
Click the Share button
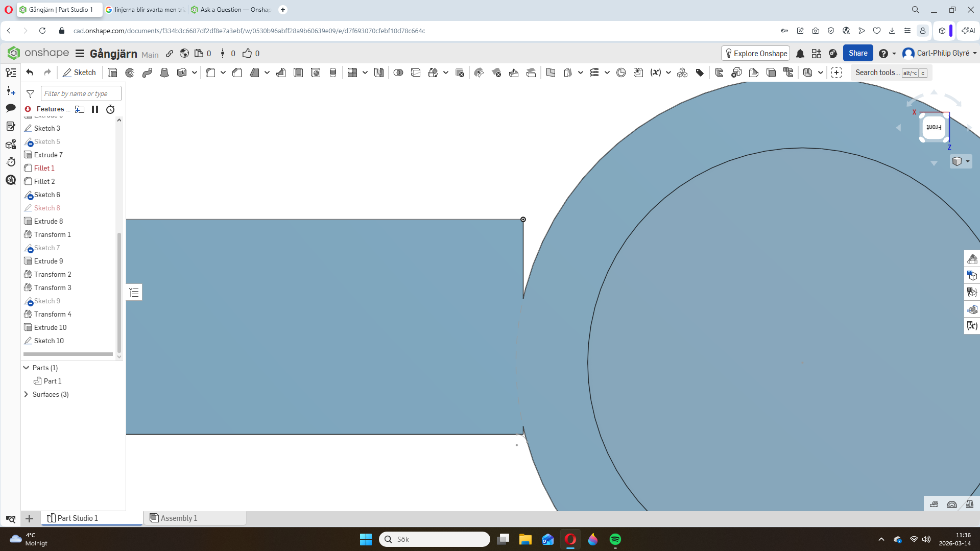pyautogui.click(x=858, y=53)
